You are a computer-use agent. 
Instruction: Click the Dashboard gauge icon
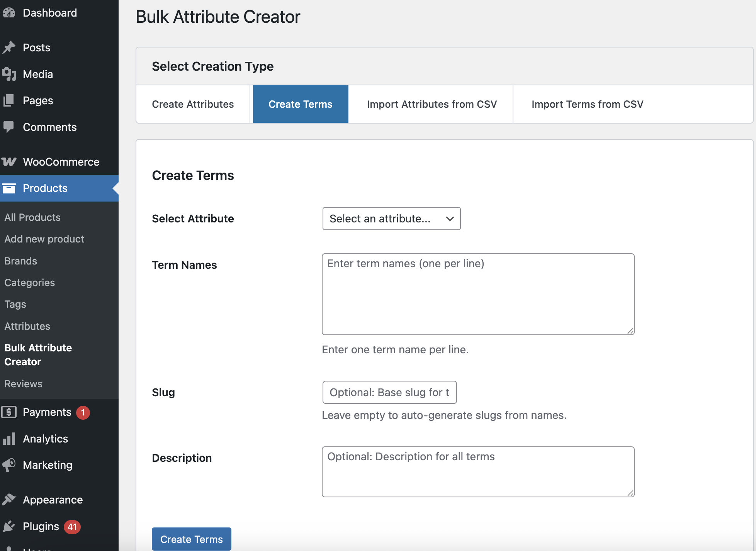click(x=9, y=13)
